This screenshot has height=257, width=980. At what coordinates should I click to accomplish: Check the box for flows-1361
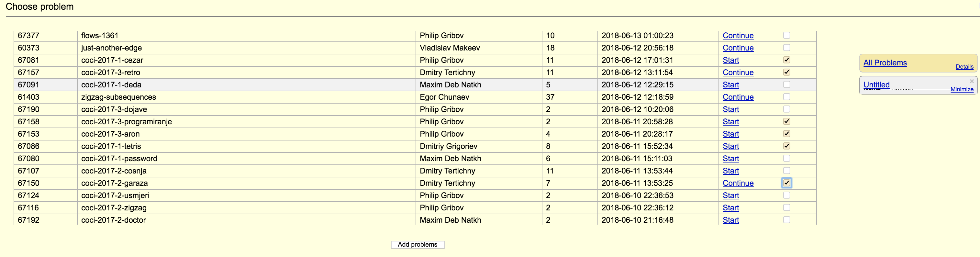click(787, 35)
